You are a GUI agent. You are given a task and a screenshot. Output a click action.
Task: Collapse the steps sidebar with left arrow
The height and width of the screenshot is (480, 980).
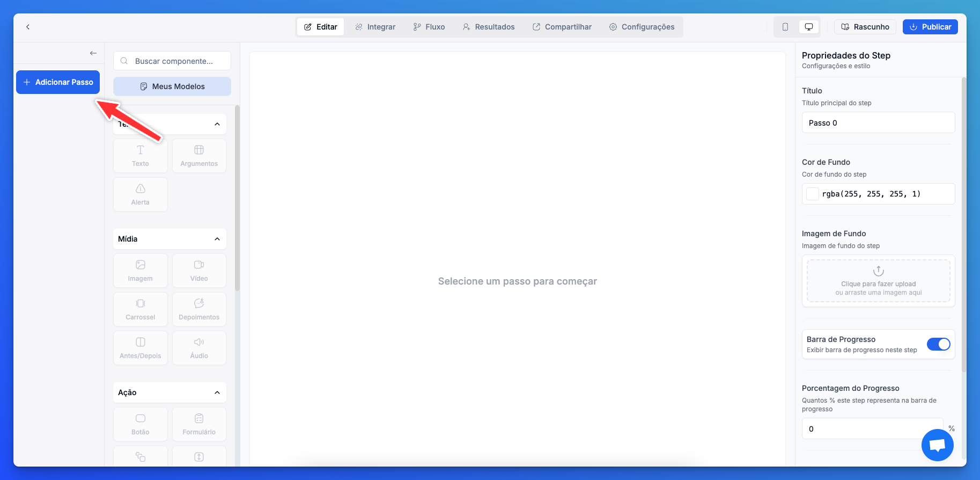[93, 53]
